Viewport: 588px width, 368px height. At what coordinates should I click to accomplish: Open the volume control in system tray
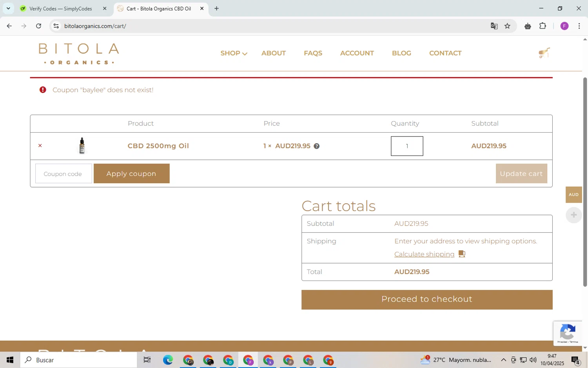click(533, 360)
